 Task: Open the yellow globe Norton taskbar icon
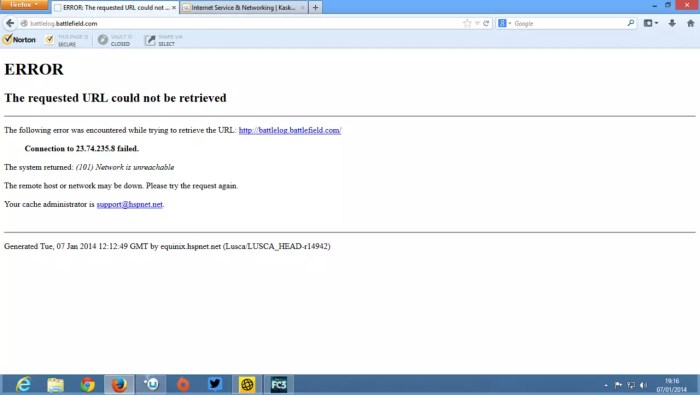click(x=247, y=384)
